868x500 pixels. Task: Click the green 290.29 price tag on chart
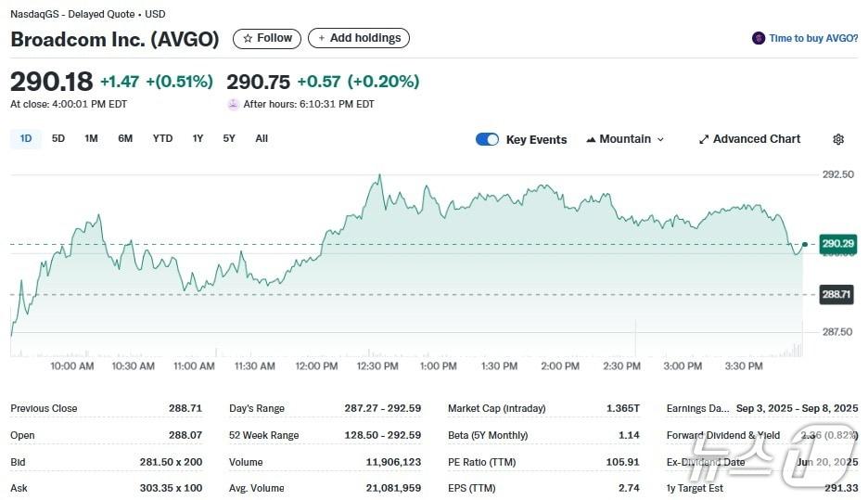[x=836, y=244]
